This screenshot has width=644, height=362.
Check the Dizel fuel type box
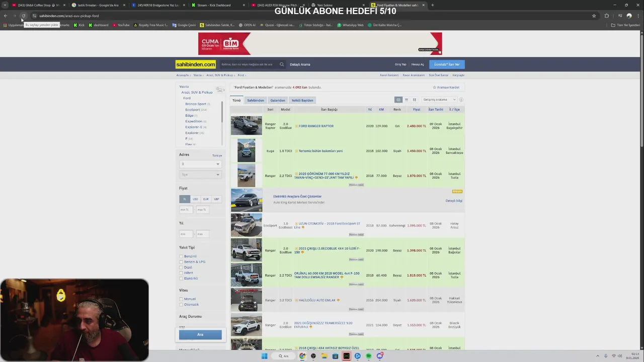(181, 267)
